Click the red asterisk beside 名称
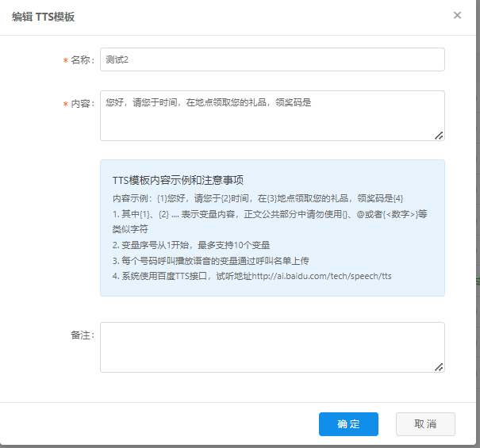The image size is (480, 448). pos(65,60)
